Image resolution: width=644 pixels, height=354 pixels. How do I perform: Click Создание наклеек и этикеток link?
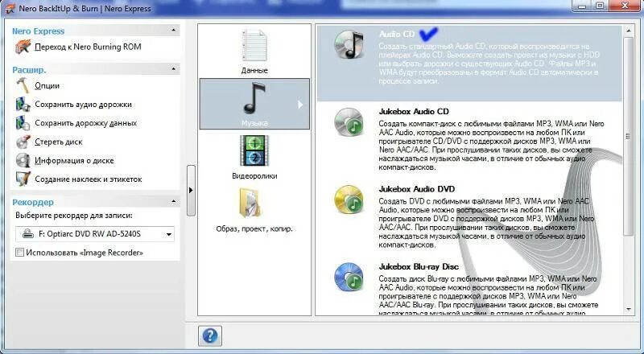pos(89,179)
